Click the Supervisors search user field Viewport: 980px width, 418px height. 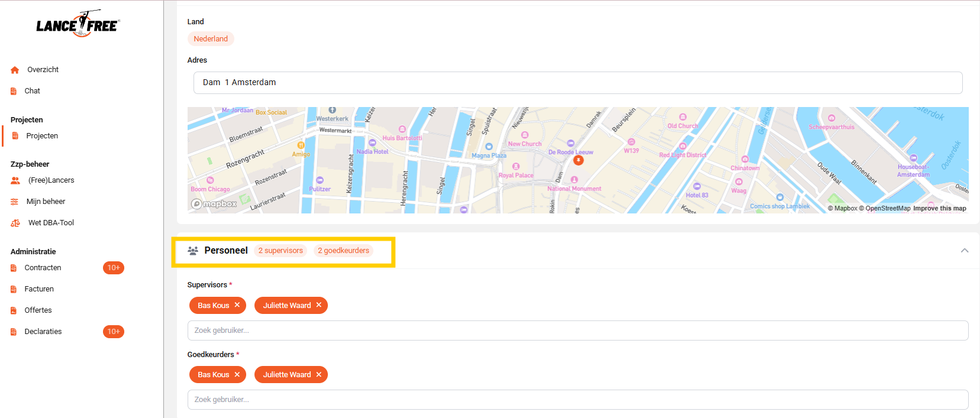578,330
